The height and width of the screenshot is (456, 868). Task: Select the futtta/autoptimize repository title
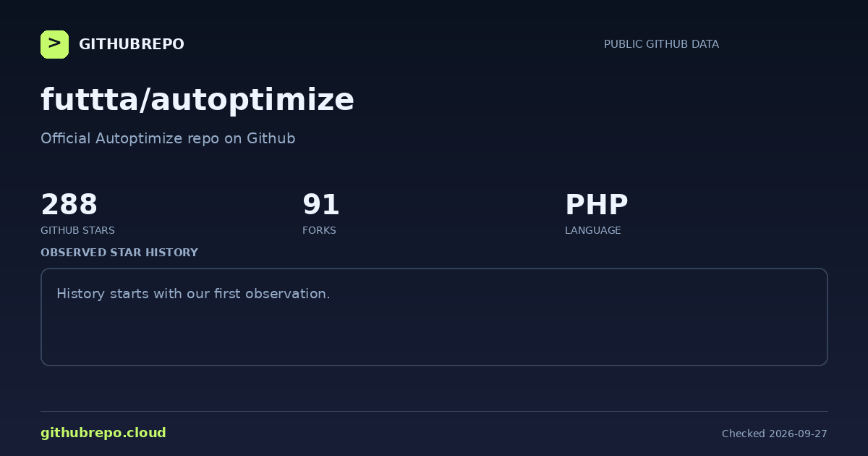click(197, 100)
